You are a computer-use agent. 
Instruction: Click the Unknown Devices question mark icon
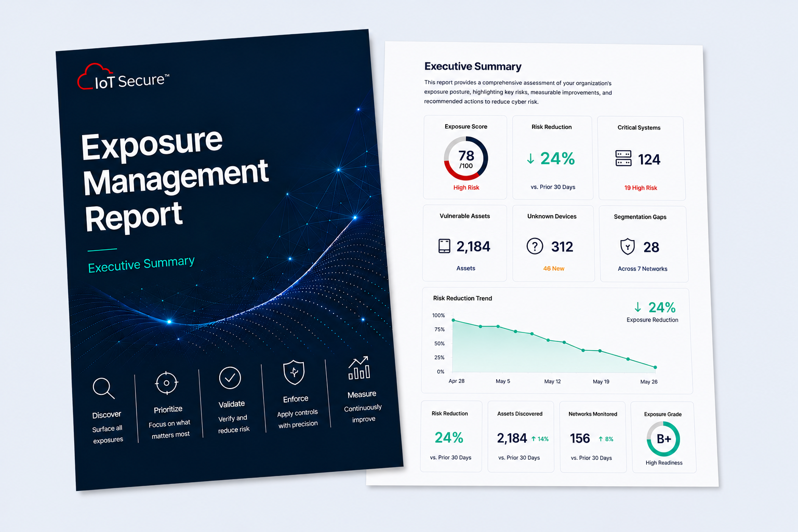point(535,246)
